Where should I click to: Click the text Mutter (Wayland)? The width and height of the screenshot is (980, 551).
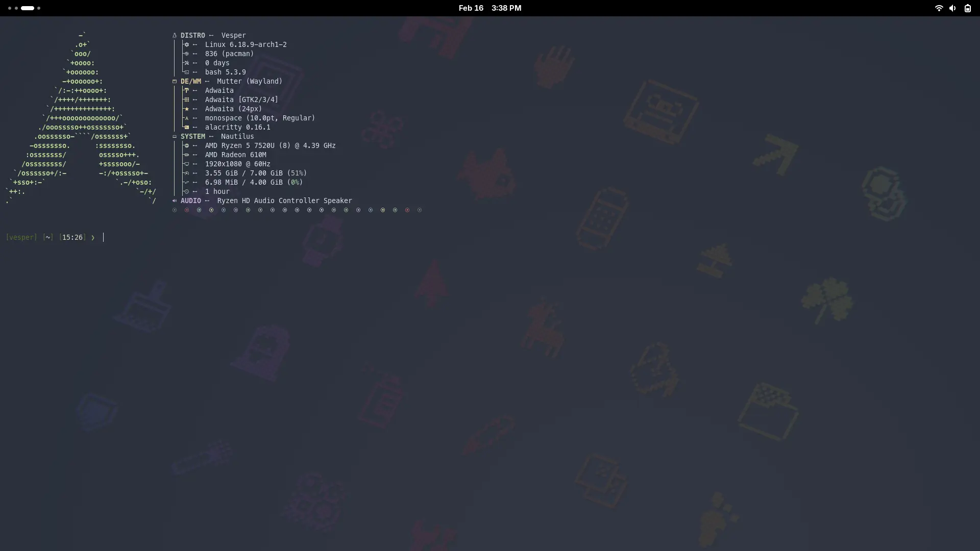point(250,82)
